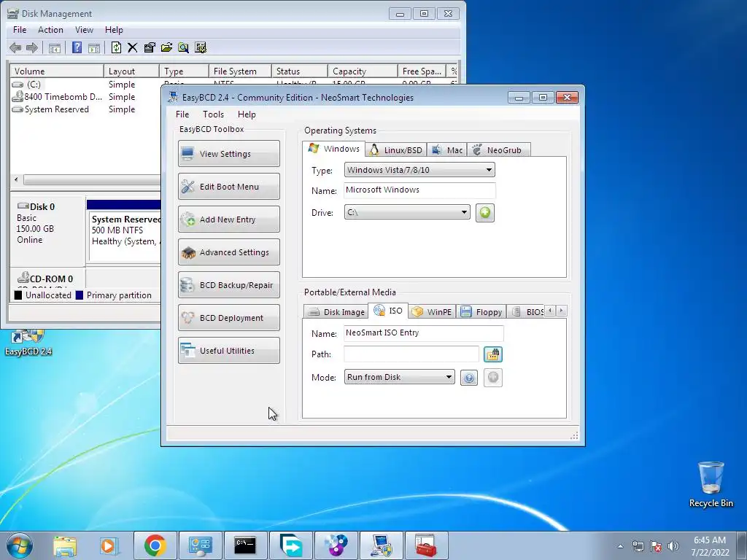Open File menu in Disk Management
This screenshot has width=747, height=560.
20,29
